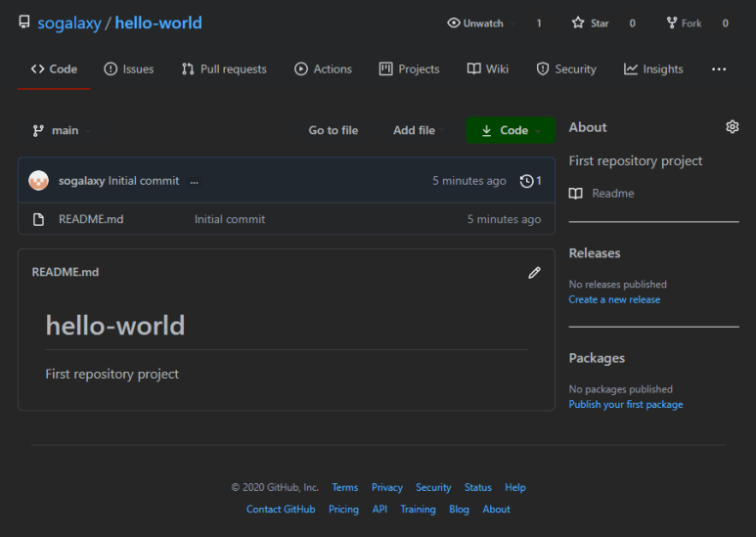Switch to the Issues tab
The image size is (756, 537).
point(129,68)
